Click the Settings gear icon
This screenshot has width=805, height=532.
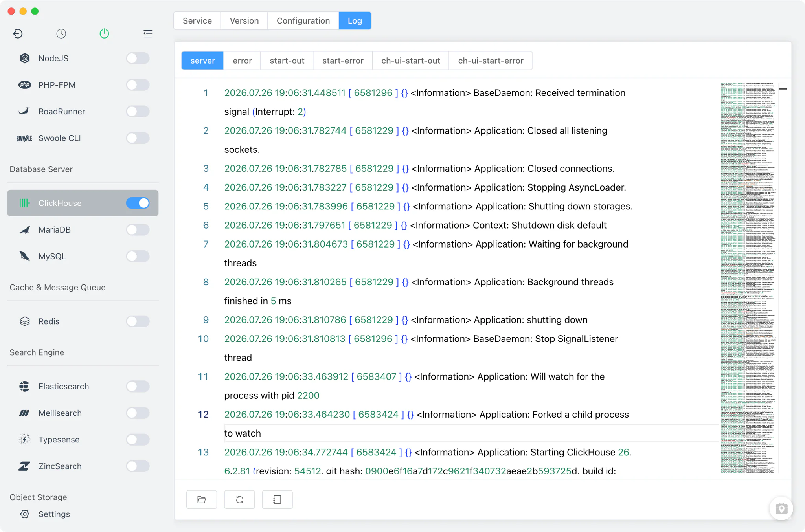tap(25, 514)
